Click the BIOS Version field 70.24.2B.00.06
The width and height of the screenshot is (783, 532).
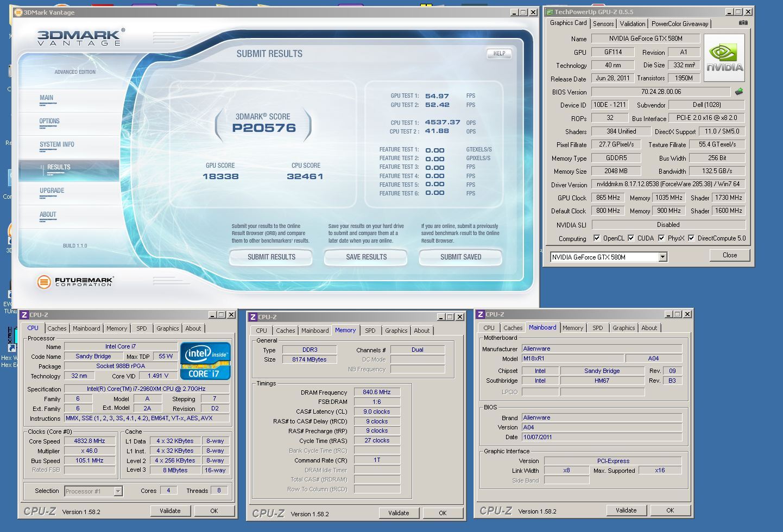click(x=661, y=92)
